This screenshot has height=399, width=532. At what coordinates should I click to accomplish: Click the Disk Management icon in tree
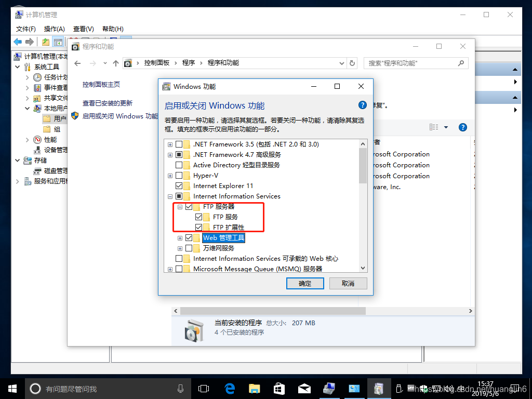pos(37,170)
